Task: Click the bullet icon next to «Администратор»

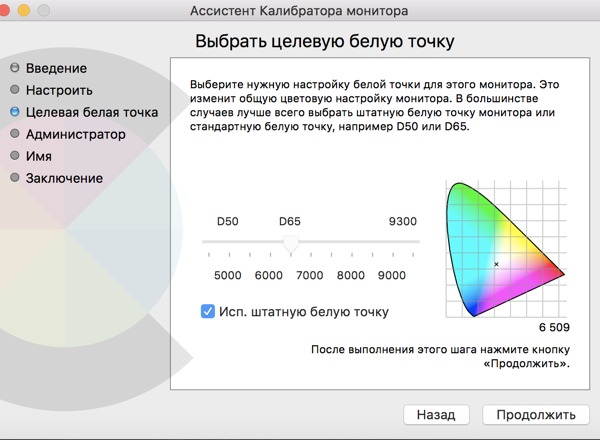Action: pyautogui.click(x=15, y=133)
